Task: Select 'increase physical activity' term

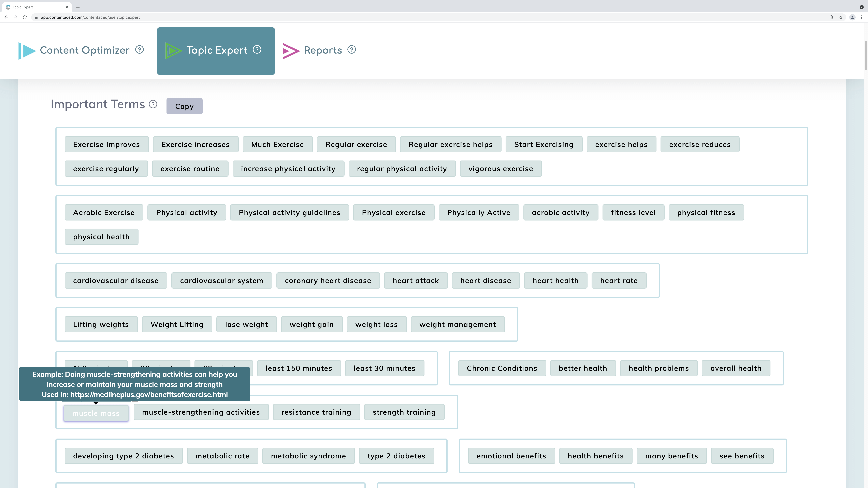Action: click(x=288, y=169)
